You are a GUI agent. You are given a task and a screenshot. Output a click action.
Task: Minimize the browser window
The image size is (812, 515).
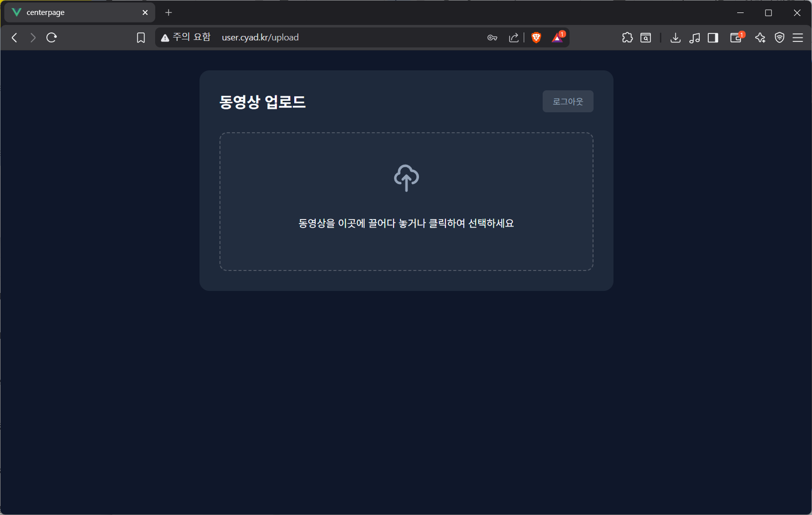click(x=740, y=12)
